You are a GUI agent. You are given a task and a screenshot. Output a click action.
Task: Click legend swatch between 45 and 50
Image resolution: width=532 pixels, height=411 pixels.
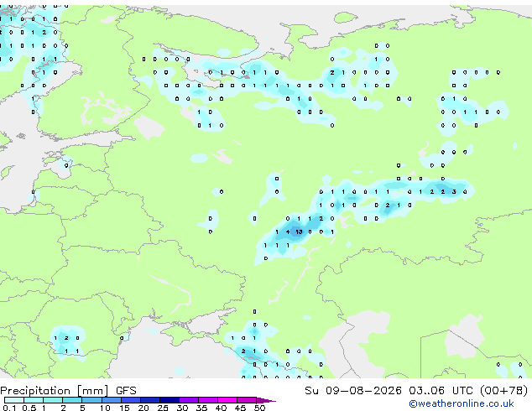pos(247,400)
